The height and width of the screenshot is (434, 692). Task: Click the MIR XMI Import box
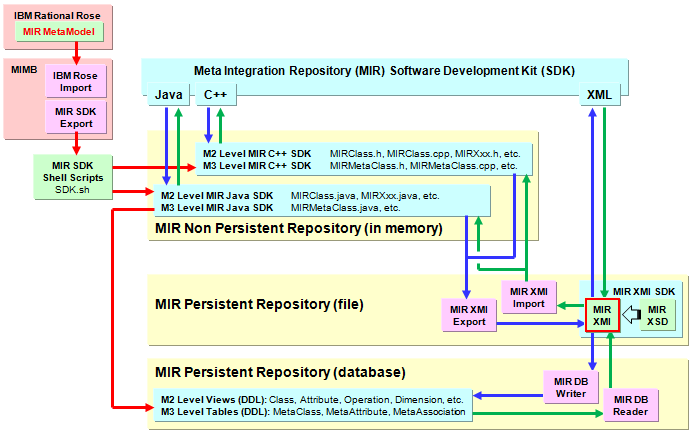529,298
